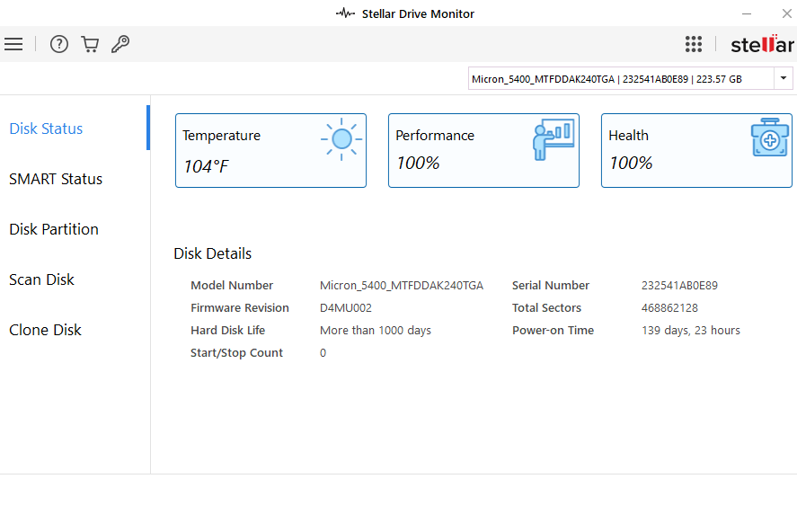Close the Stellar Drive Monitor window
Viewport: 797px width, 532px height.
click(786, 13)
